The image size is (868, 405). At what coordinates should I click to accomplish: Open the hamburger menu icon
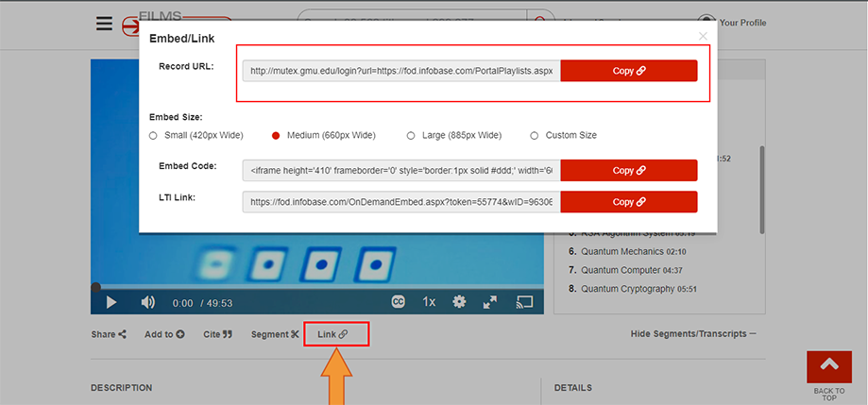click(104, 24)
